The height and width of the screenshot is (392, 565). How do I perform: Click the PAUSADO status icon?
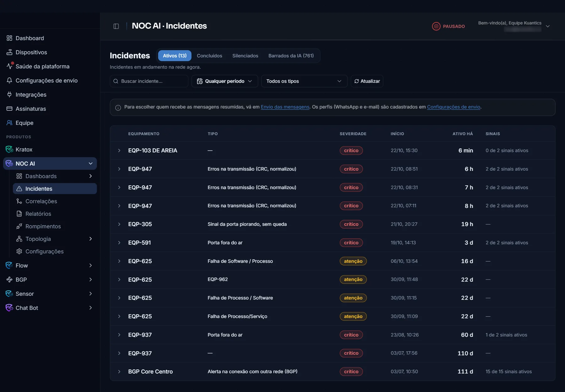tap(436, 26)
